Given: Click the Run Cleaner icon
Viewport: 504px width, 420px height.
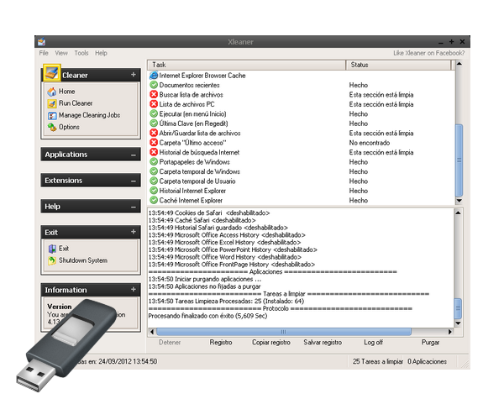Looking at the screenshot, I should coord(52,103).
